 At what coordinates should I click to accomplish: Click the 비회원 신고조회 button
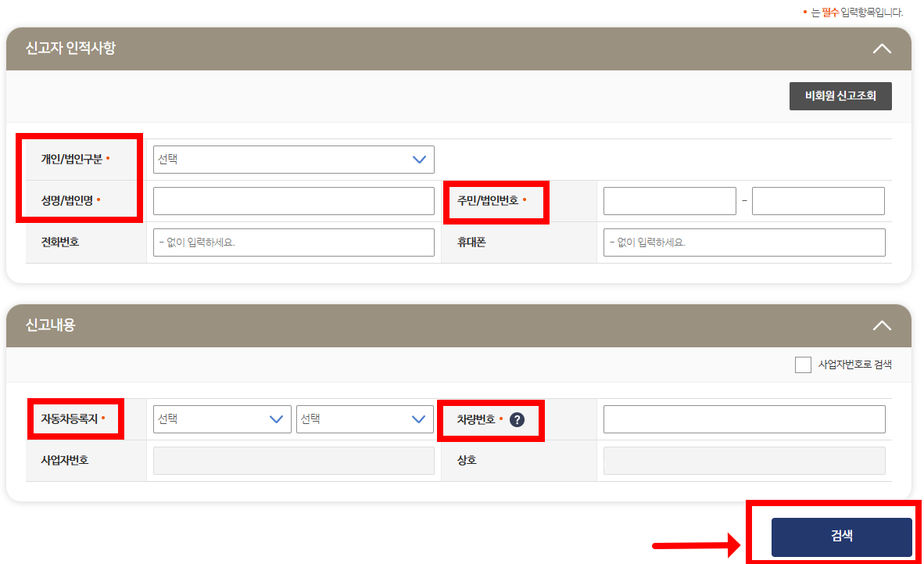(x=840, y=96)
